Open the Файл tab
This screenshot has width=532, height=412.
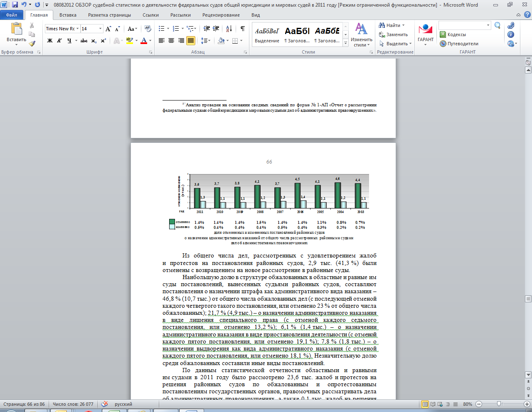[12, 15]
